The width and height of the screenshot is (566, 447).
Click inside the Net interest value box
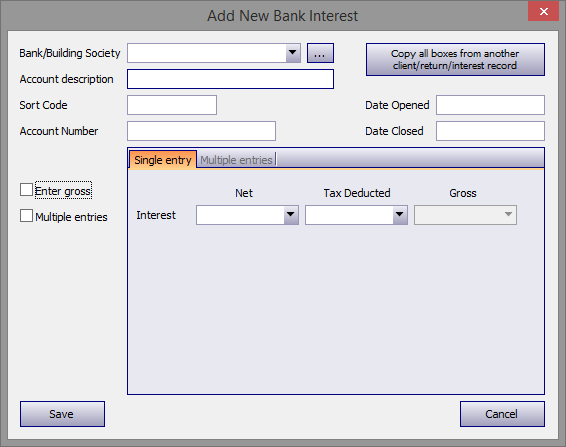click(x=240, y=215)
